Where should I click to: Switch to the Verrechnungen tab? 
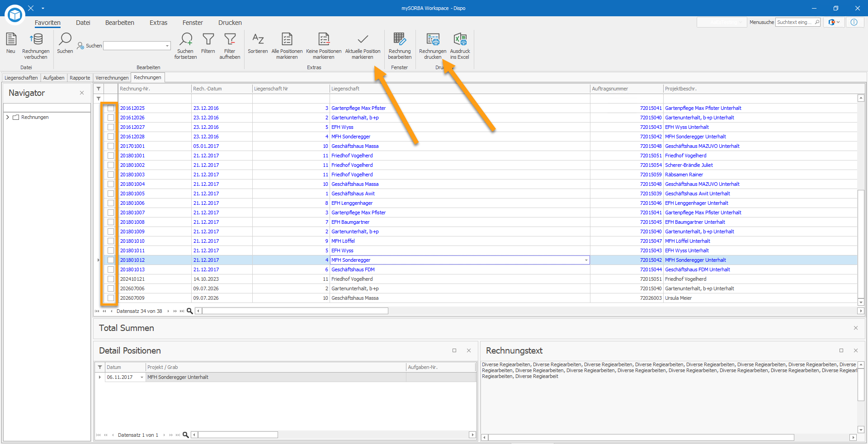coord(112,78)
